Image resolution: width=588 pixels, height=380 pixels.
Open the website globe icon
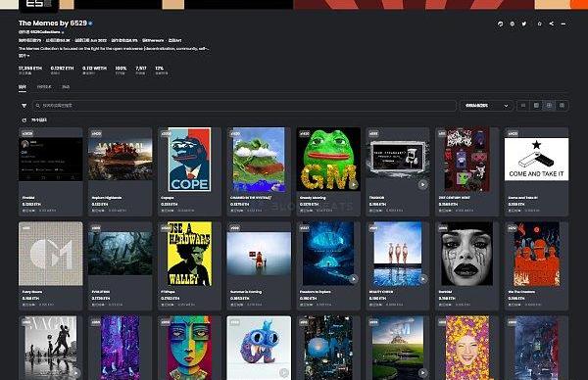tap(513, 24)
